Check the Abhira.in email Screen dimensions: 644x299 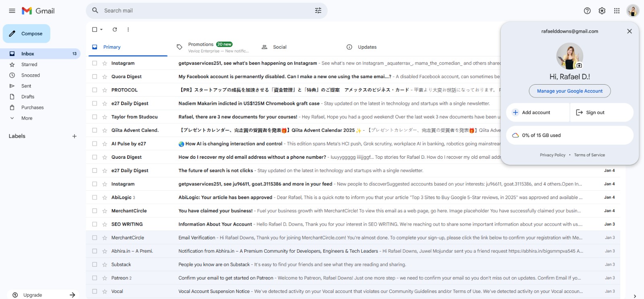pos(95,251)
